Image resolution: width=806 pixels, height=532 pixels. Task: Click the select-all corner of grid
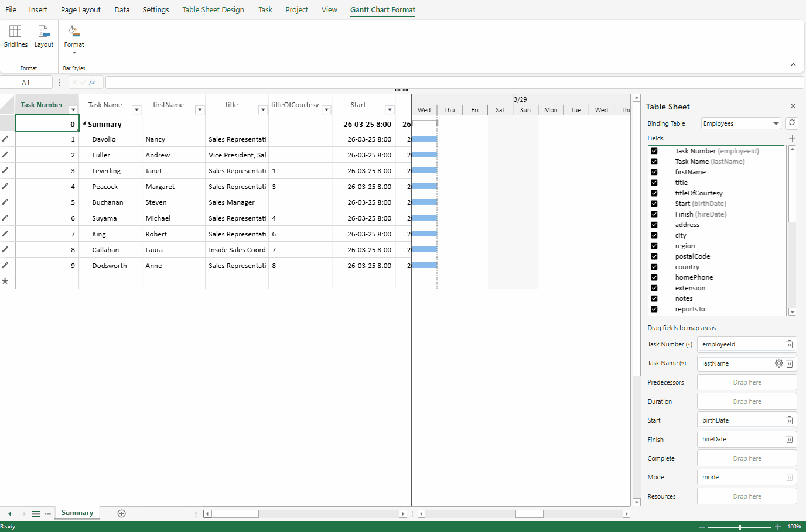(x=8, y=104)
